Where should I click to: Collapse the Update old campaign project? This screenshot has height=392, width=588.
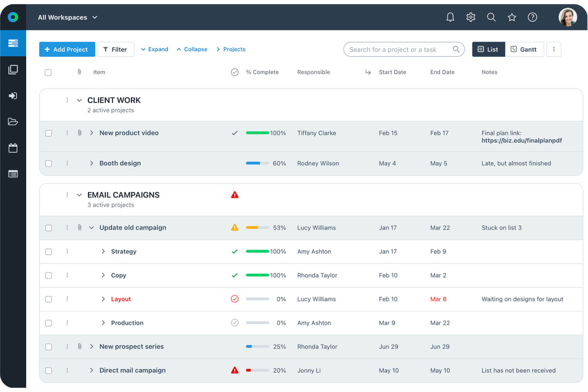[91, 228]
